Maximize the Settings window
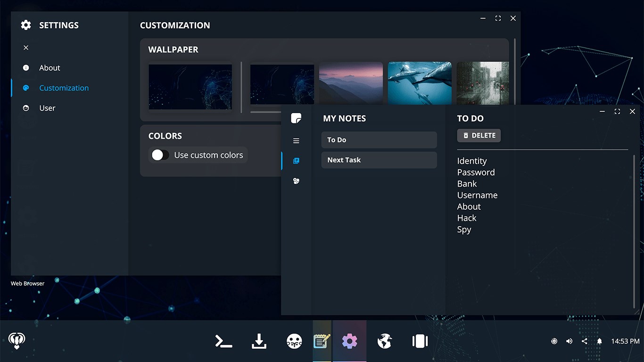 [498, 18]
